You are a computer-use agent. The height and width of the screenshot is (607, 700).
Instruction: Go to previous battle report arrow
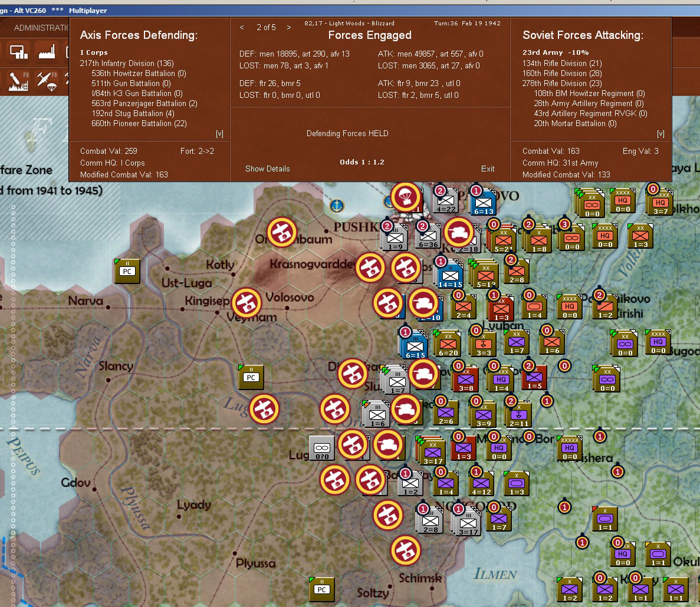coord(242,28)
